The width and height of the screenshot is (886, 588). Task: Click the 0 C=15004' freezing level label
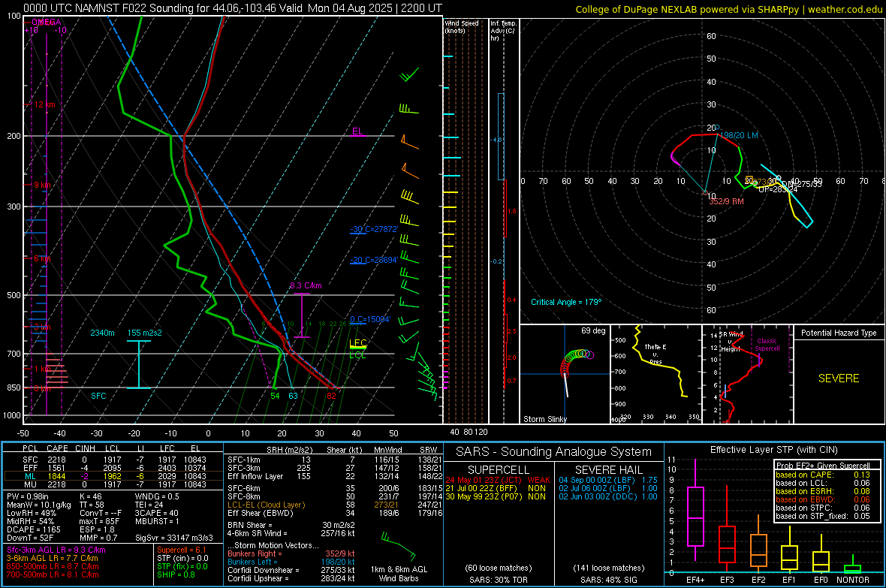coord(370,319)
